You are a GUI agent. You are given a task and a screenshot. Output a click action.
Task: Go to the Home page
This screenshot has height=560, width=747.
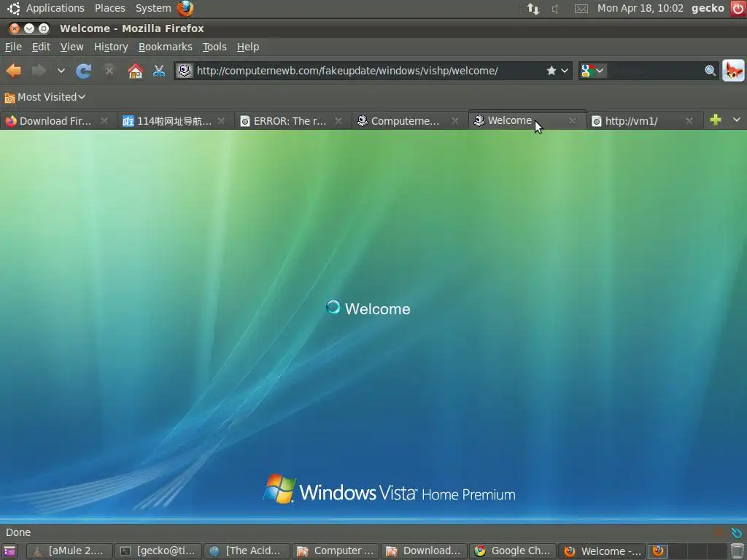click(135, 71)
